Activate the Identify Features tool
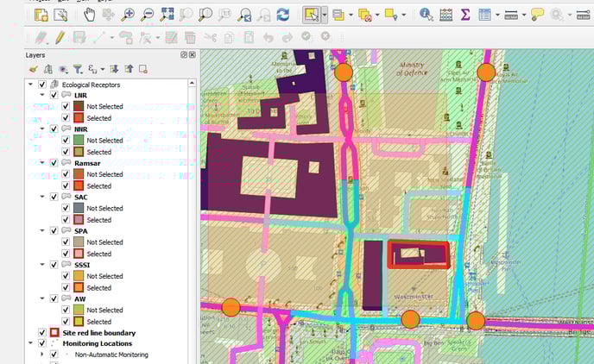This screenshot has width=594, height=364. [x=427, y=15]
